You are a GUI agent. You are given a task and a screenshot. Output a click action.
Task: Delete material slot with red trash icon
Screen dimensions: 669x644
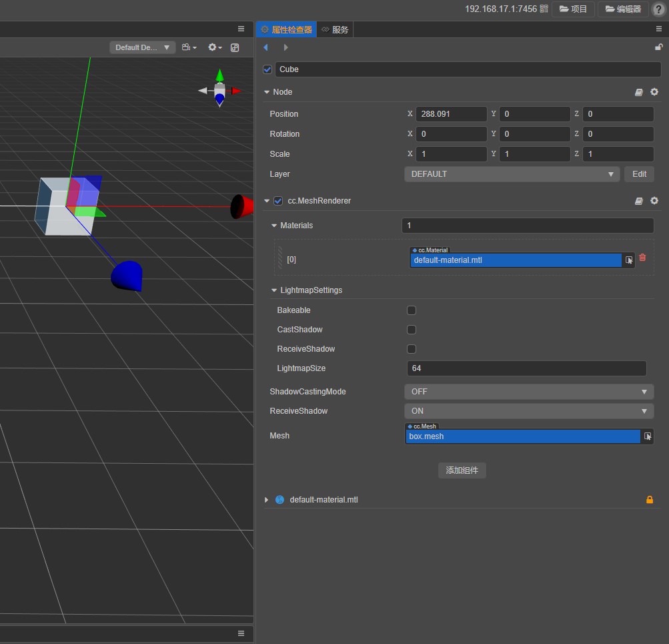[642, 258]
